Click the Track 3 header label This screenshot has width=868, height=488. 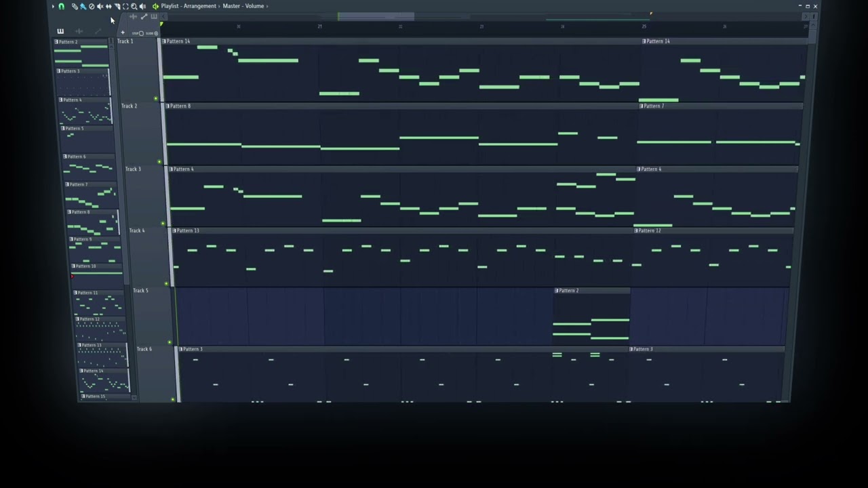point(133,169)
